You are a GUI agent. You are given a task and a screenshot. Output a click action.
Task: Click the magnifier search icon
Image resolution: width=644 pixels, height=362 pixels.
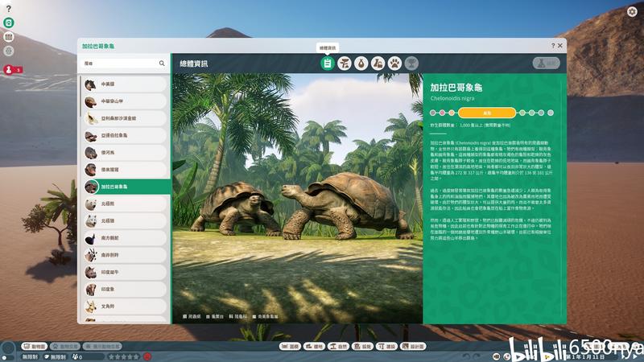click(162, 64)
